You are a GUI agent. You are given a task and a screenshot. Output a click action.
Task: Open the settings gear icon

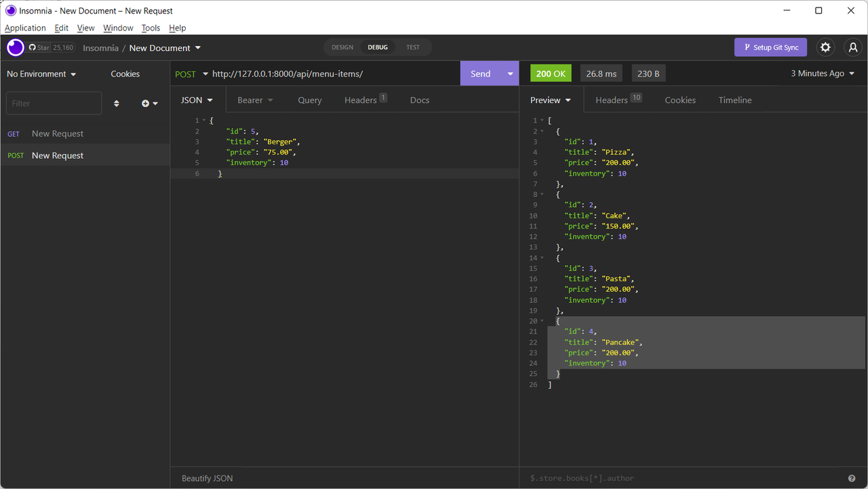coord(825,47)
